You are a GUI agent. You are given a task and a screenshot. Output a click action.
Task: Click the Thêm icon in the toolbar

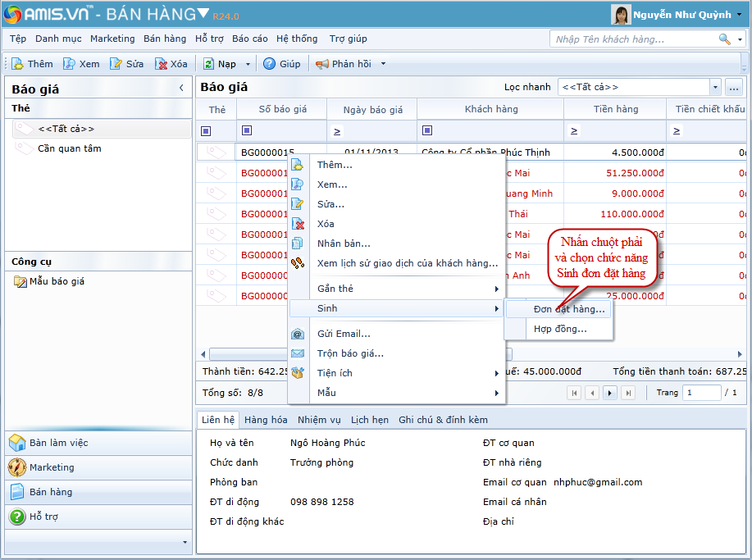(17, 64)
